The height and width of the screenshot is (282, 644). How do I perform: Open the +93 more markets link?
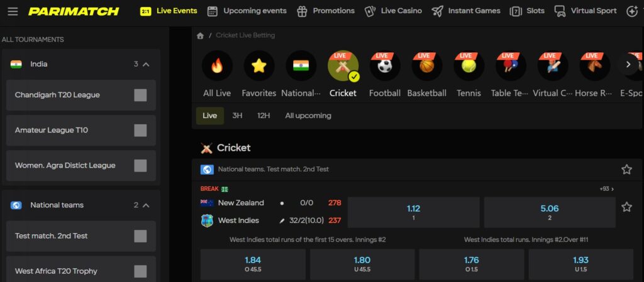point(607,189)
